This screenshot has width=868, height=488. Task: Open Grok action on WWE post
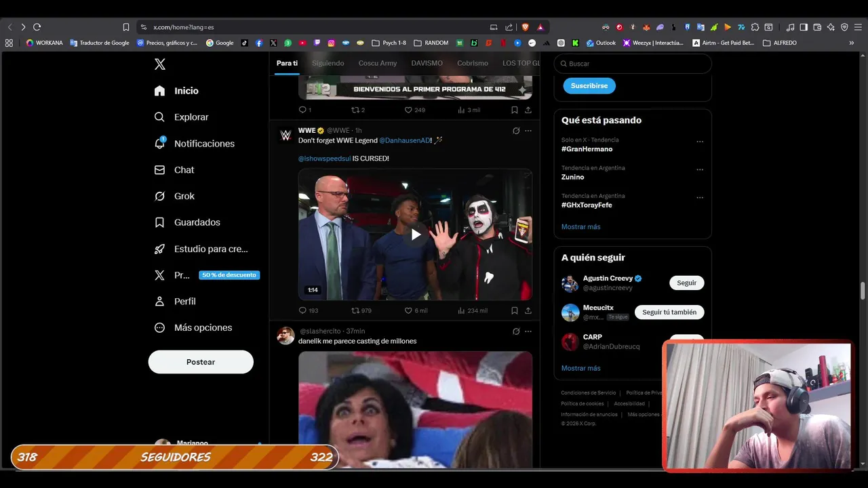516,131
